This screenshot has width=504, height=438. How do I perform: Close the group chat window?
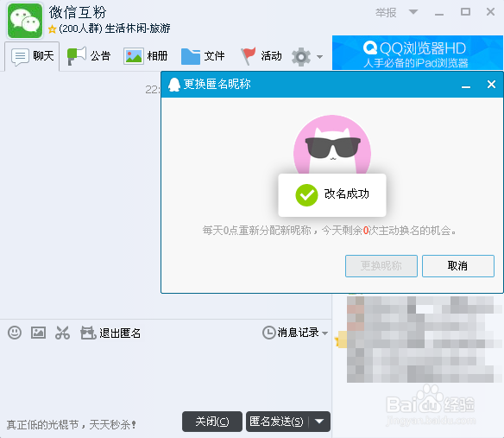pyautogui.click(x=490, y=12)
